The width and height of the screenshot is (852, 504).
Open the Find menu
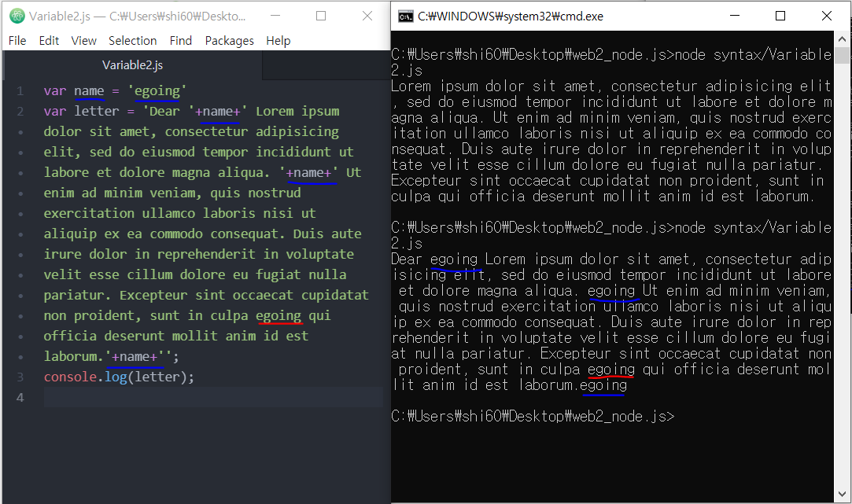(x=180, y=41)
